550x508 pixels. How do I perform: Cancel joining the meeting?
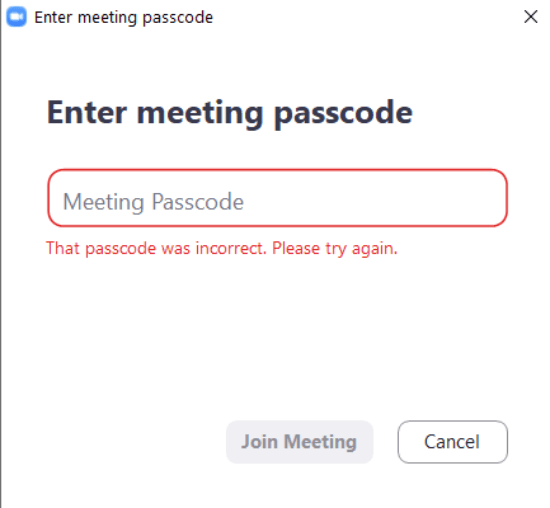click(452, 442)
